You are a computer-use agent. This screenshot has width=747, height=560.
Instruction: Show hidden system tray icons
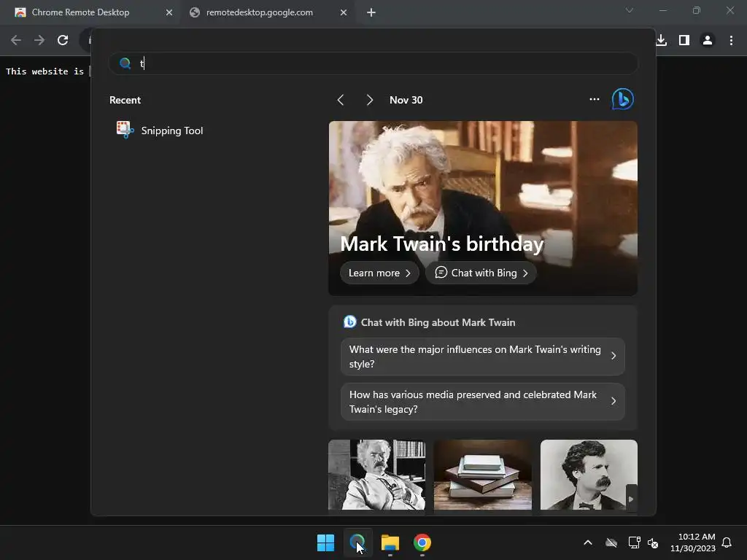click(588, 542)
